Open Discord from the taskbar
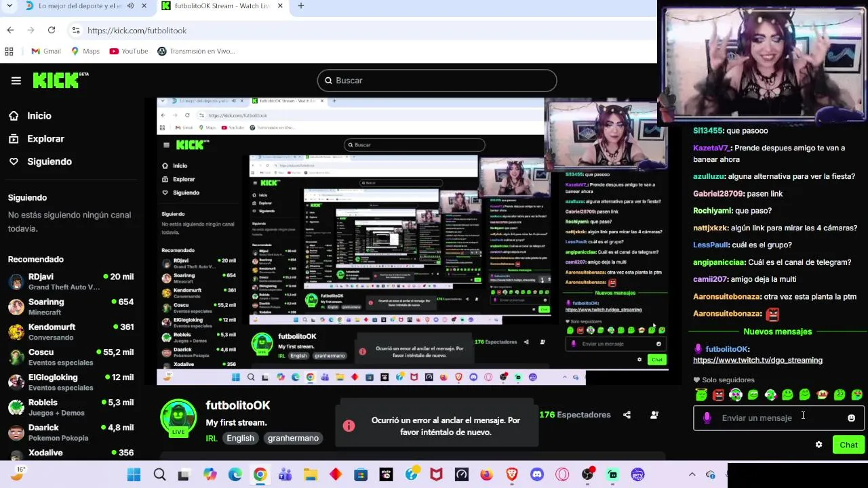This screenshot has width=868, height=488. pyautogui.click(x=537, y=474)
